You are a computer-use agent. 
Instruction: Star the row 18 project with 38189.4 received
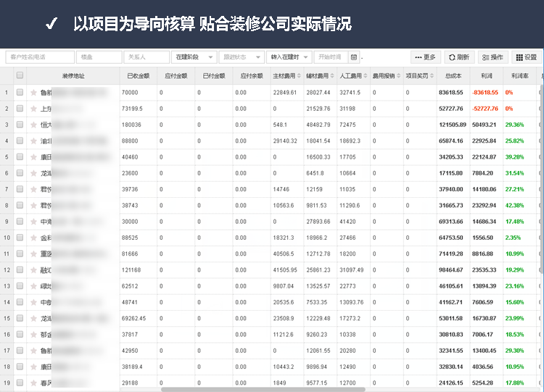coord(33,367)
